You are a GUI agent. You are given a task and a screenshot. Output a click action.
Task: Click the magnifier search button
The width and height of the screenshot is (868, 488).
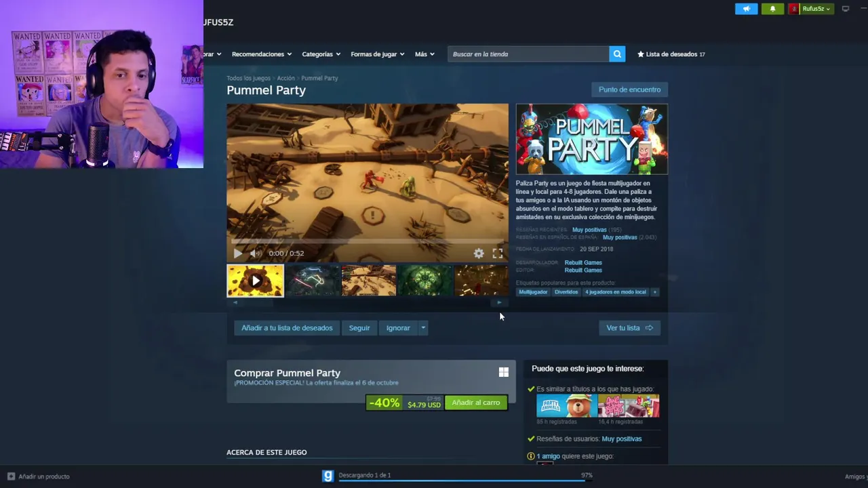click(x=617, y=54)
